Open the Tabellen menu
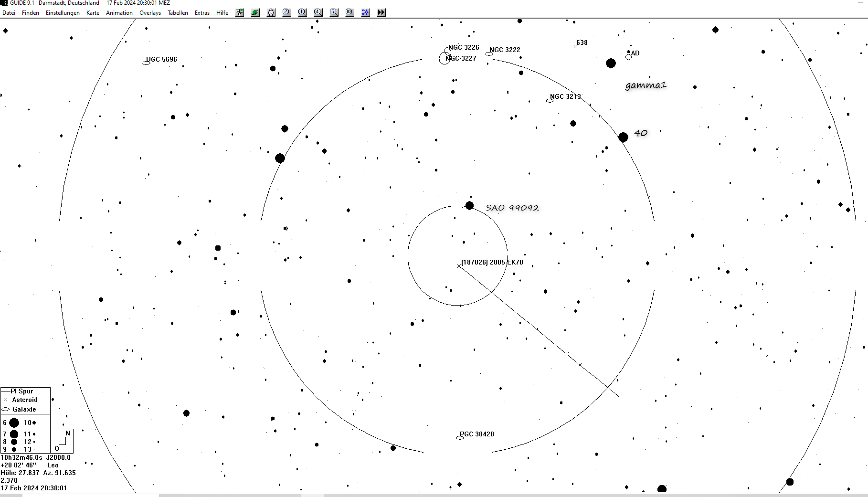This screenshot has width=868, height=497. pyautogui.click(x=178, y=13)
